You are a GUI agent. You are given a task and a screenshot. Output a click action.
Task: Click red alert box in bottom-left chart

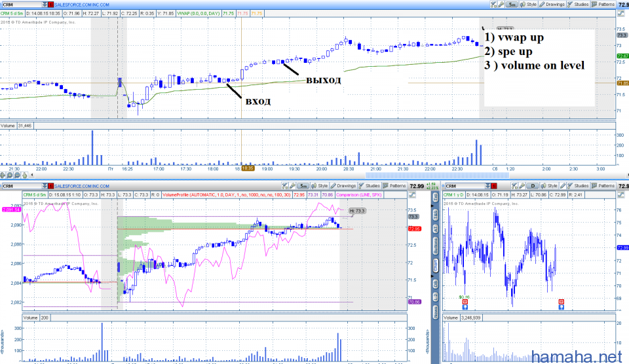[50, 186]
